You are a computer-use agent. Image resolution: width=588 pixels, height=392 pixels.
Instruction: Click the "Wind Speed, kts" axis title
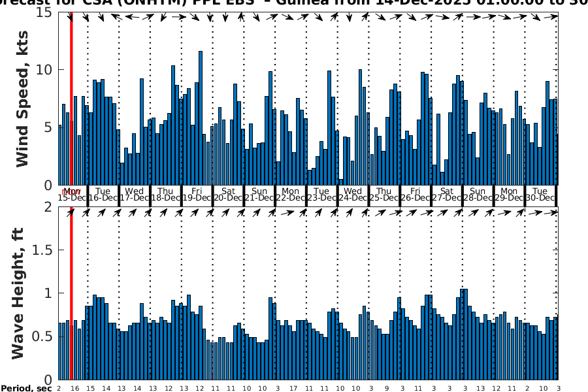click(x=24, y=98)
